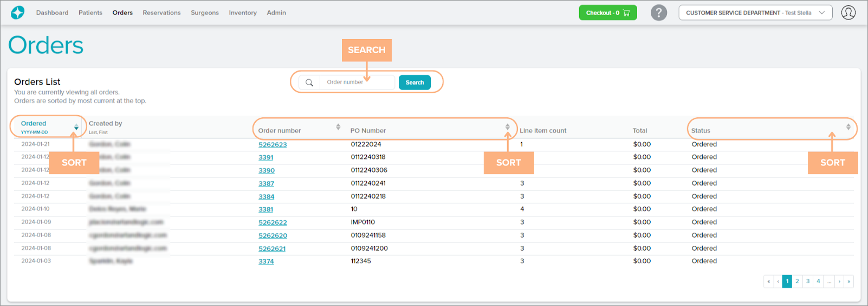The width and height of the screenshot is (868, 306).
Task: Click the magnifying glass search icon
Action: (x=309, y=82)
